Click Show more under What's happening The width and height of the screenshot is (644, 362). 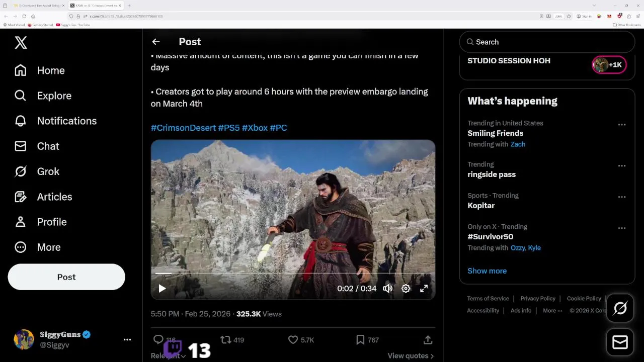[487, 271]
